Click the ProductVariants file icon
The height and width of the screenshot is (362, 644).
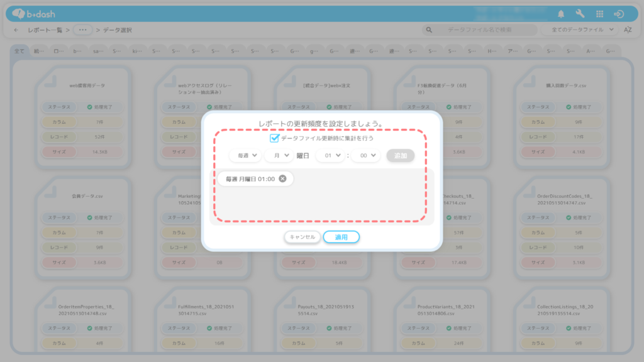click(x=410, y=302)
